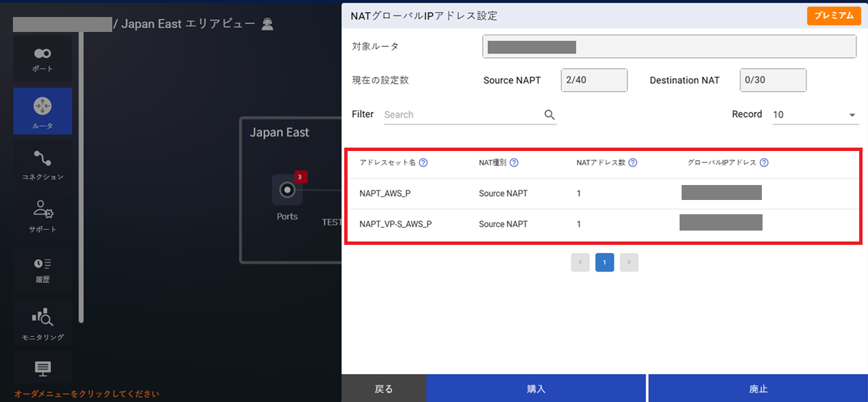Click the Filter Search input field
This screenshot has height=402, width=868.
pos(463,115)
